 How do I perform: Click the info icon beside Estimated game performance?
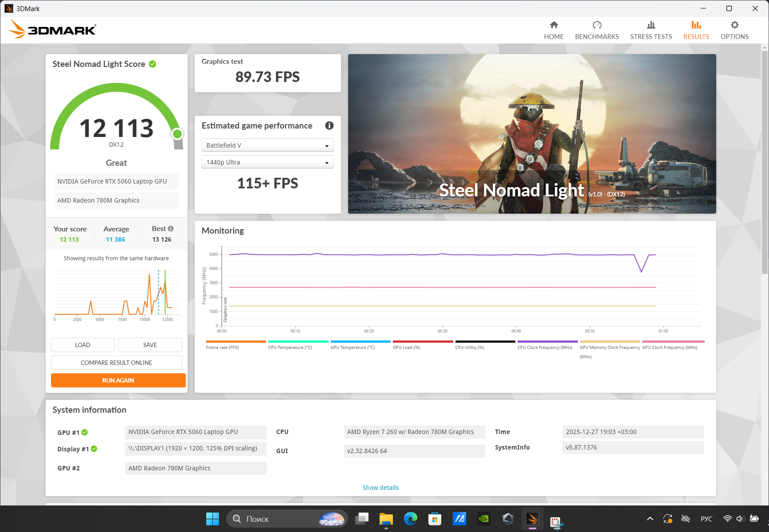(x=329, y=125)
